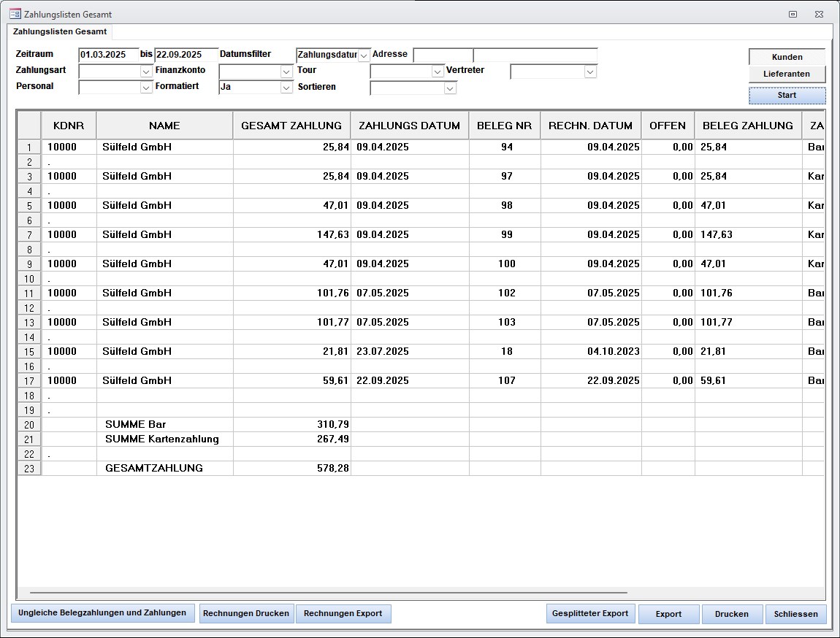Expand the Tour dropdown list
The height and width of the screenshot is (638, 840).
point(438,72)
